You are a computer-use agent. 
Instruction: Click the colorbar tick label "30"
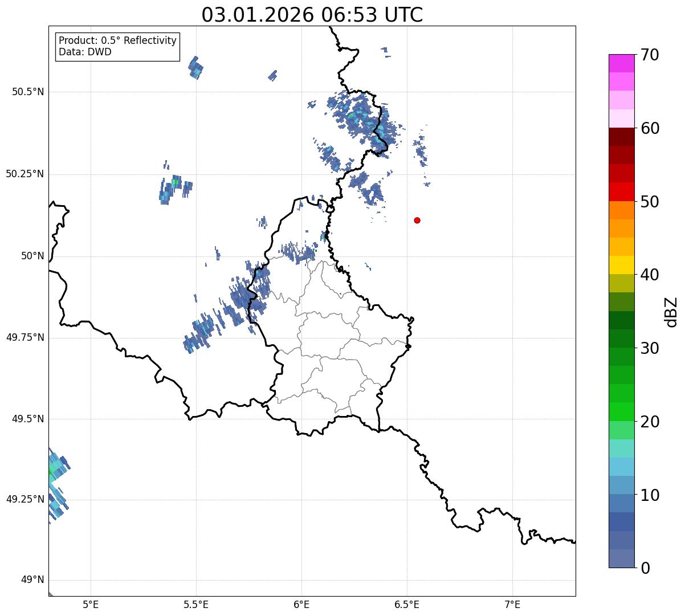(x=650, y=348)
